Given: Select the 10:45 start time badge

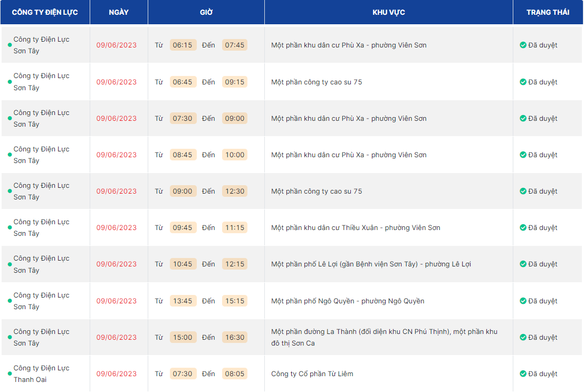Looking at the screenshot, I should [183, 264].
